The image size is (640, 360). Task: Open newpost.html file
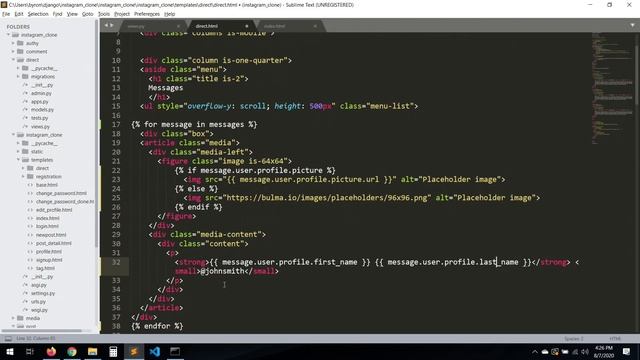[x=51, y=235]
